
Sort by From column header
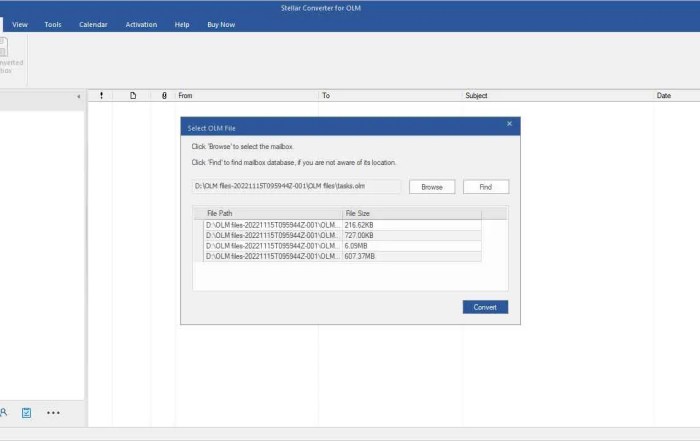[x=247, y=96]
